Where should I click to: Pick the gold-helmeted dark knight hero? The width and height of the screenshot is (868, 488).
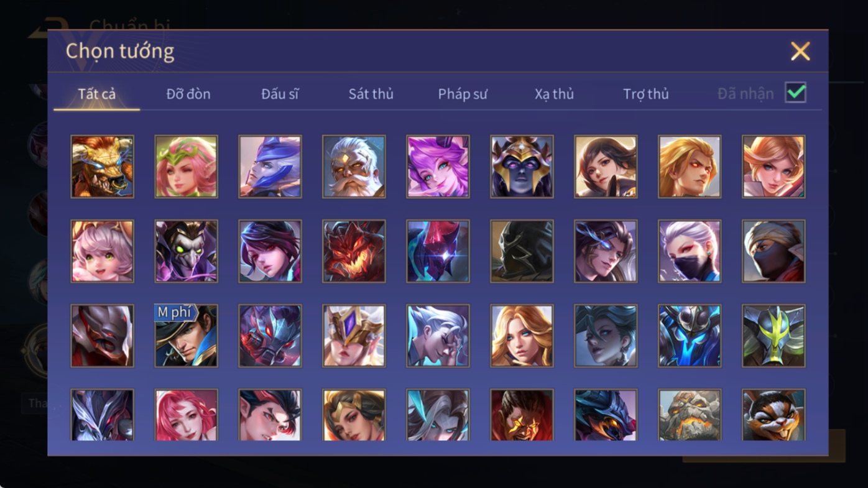coord(522,167)
